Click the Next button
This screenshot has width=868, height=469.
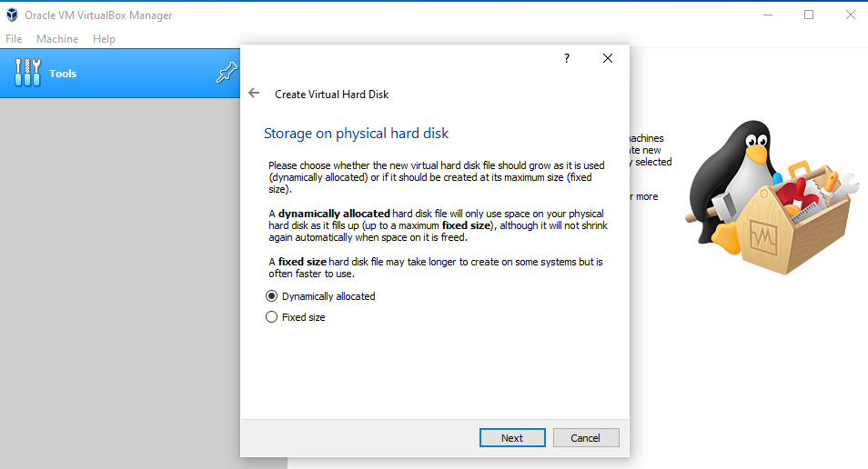pos(512,437)
